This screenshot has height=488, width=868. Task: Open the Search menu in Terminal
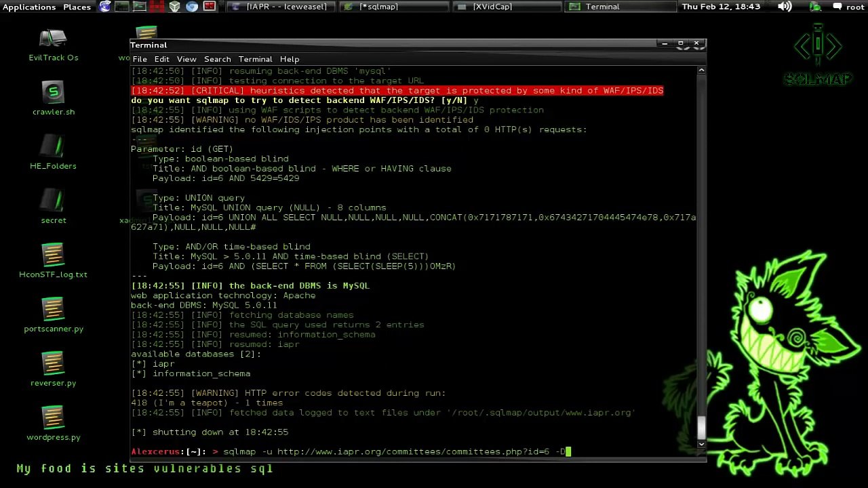pos(218,60)
